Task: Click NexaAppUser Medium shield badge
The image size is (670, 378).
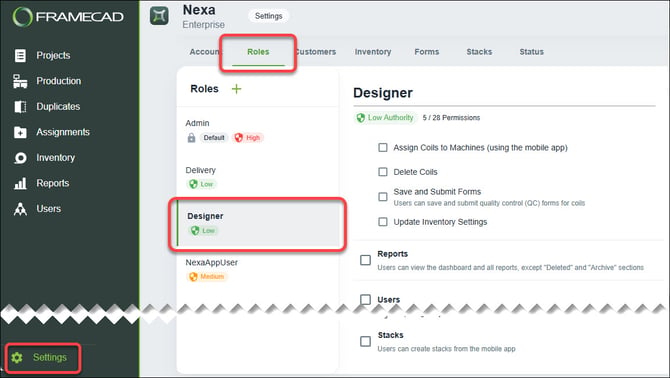Action: tap(207, 277)
